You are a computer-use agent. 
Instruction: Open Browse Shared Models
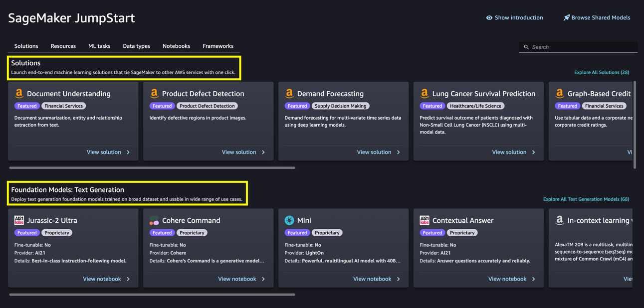pyautogui.click(x=597, y=17)
